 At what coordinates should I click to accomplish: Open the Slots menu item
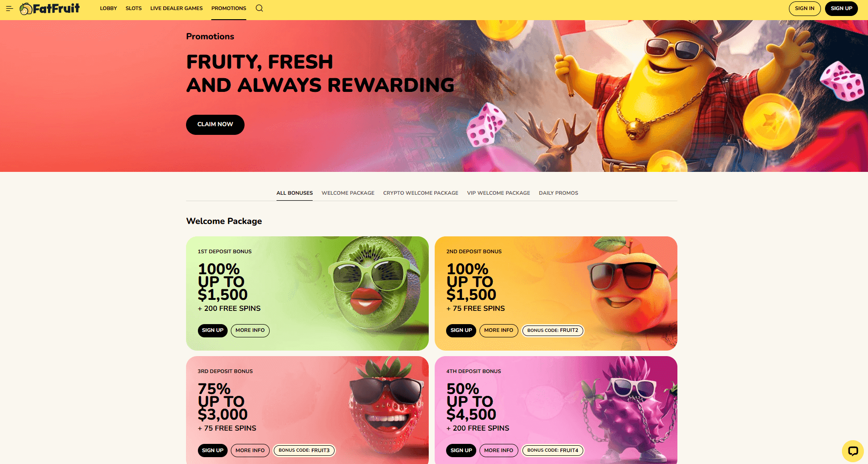click(133, 8)
